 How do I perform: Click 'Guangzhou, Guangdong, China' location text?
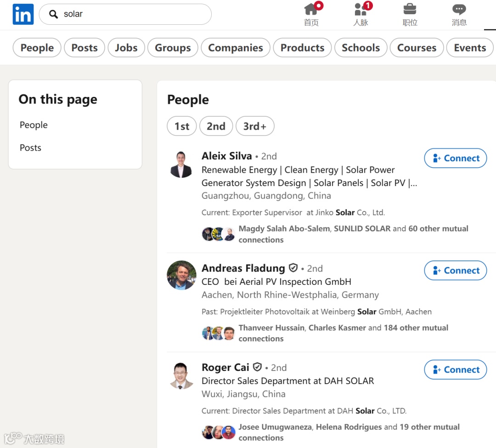tap(266, 196)
